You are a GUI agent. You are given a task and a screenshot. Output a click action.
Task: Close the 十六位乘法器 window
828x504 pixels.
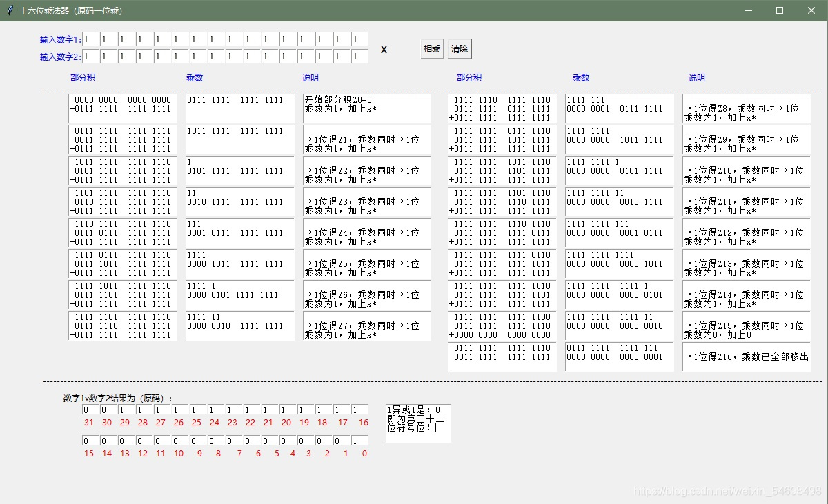811,10
